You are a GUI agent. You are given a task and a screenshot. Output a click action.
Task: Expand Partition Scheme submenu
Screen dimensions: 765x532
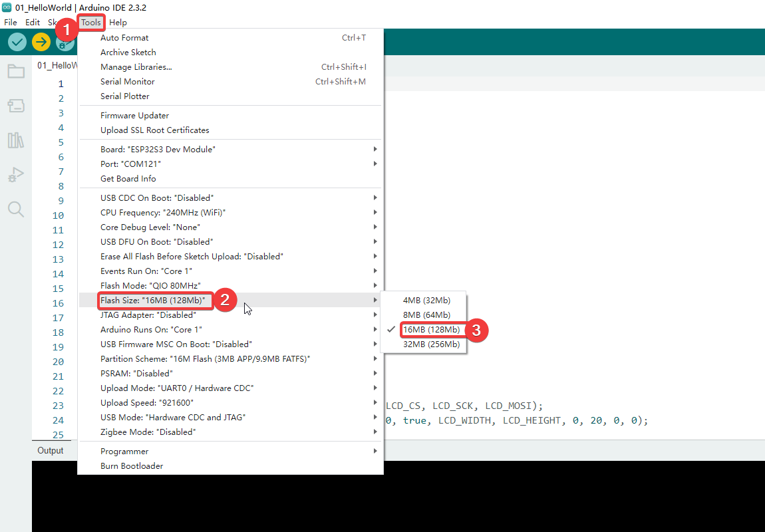pyautogui.click(x=230, y=359)
